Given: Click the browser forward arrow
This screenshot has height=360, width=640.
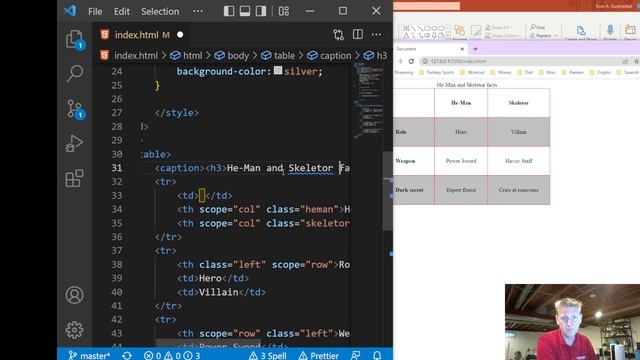Looking at the screenshot, I should click(400, 61).
